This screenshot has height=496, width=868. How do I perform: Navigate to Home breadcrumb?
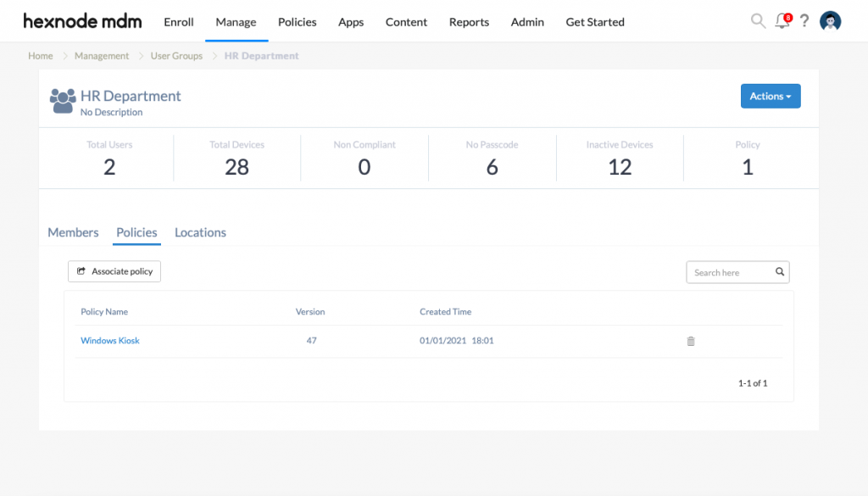point(40,56)
